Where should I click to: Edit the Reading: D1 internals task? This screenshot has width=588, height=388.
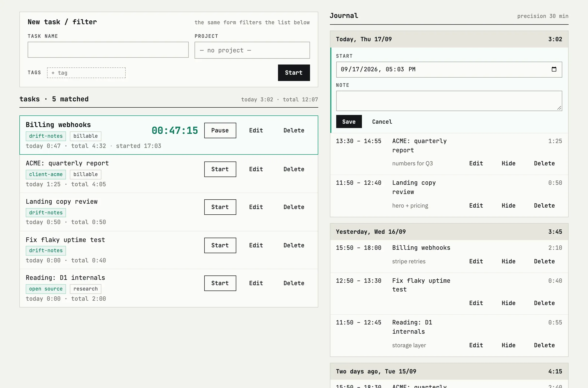[x=256, y=283]
